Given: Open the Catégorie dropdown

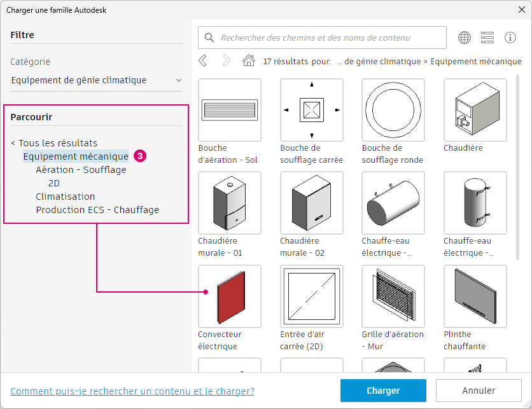Looking at the screenshot, I should pos(96,80).
